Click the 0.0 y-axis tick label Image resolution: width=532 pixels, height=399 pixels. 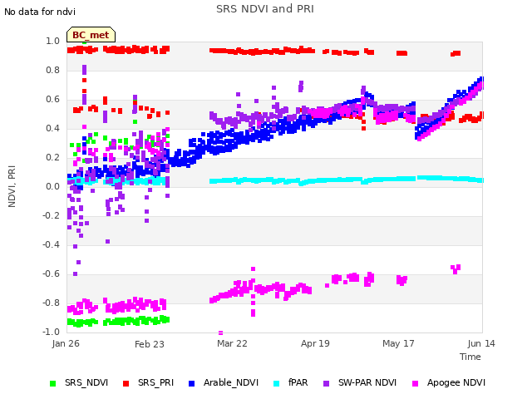53,186
